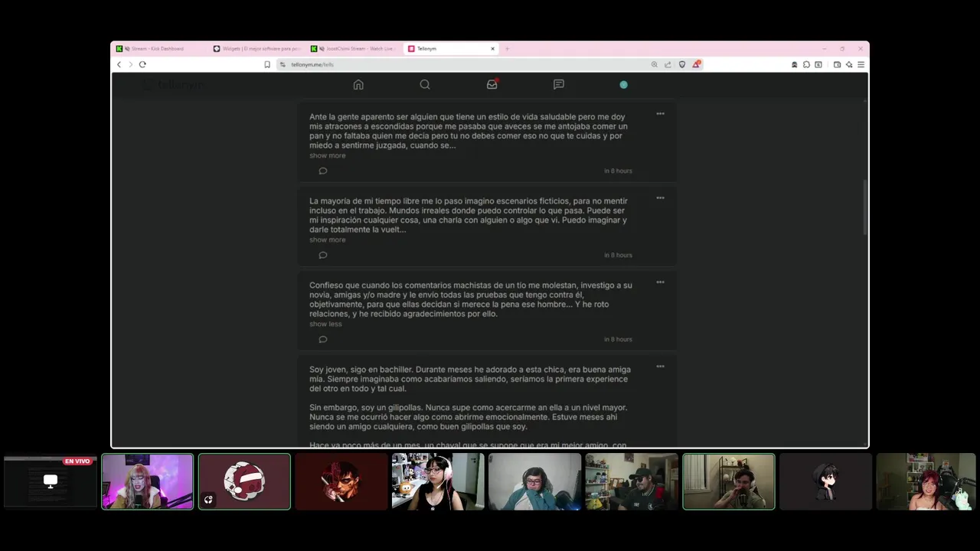
Task: Click the page vertical scrollbar
Action: [x=864, y=207]
